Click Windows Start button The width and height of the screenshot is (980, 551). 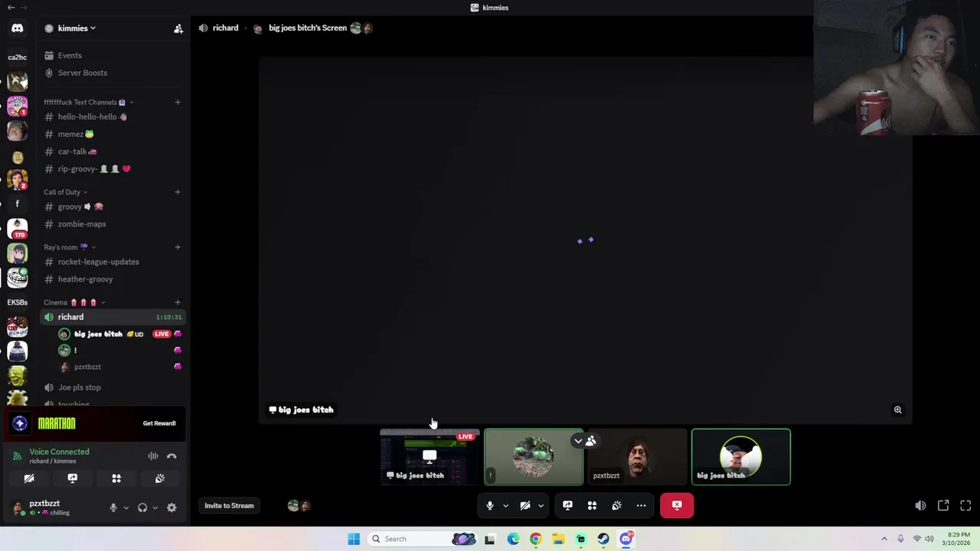pos(354,539)
